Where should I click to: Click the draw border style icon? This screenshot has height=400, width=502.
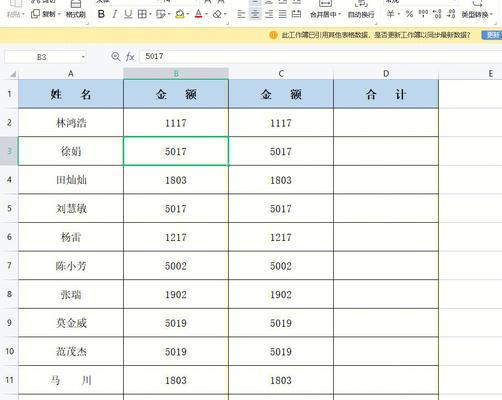(161, 14)
